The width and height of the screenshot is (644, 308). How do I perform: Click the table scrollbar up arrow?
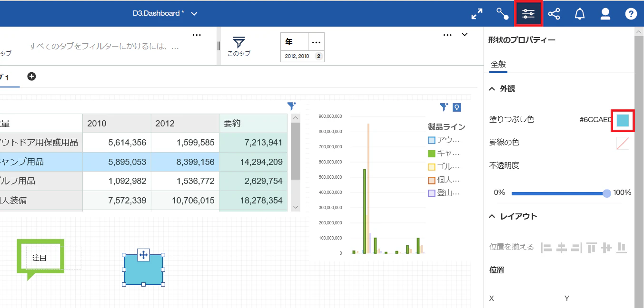[x=295, y=118]
